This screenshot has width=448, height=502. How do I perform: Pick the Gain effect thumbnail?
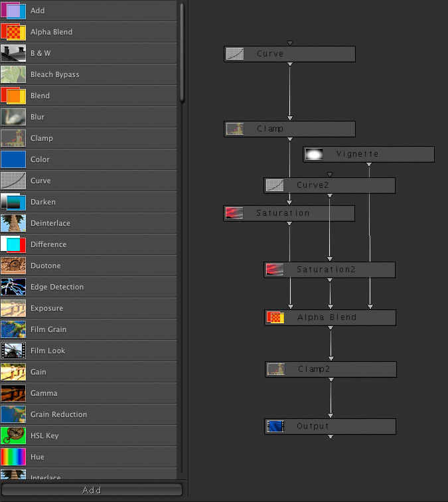13,372
